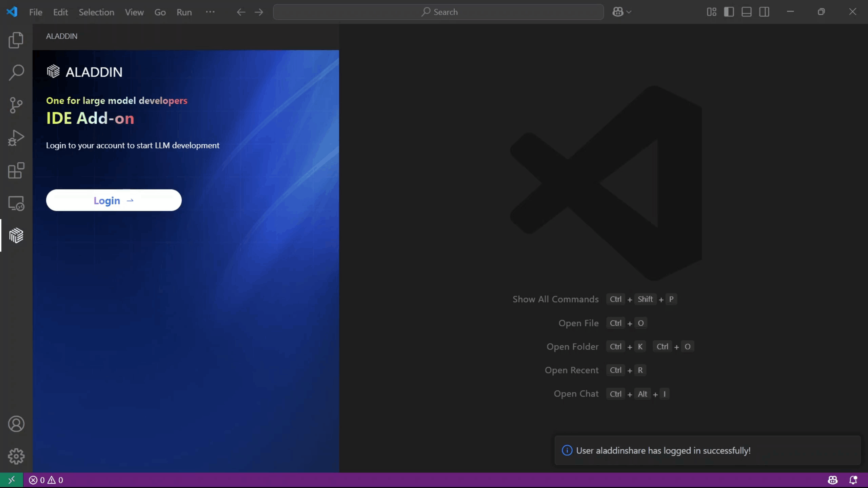Click the errors and warnings status item
Viewport: 868px width, 488px height.
(x=46, y=480)
